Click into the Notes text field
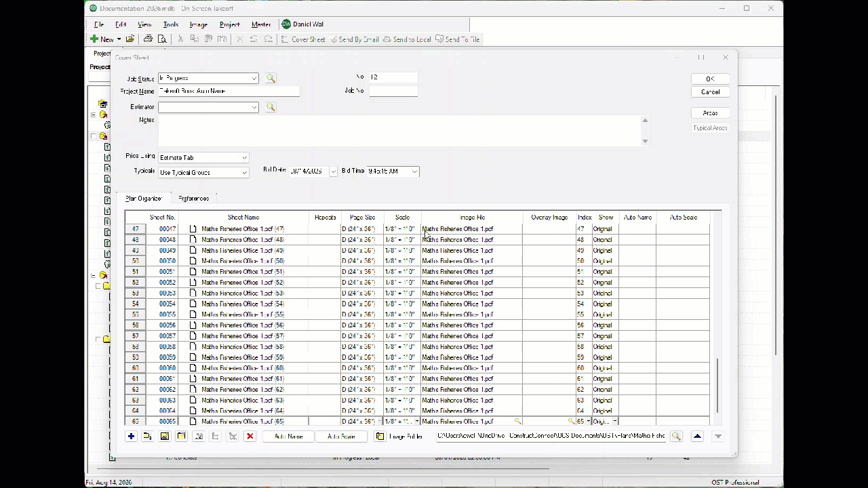 tap(400, 130)
